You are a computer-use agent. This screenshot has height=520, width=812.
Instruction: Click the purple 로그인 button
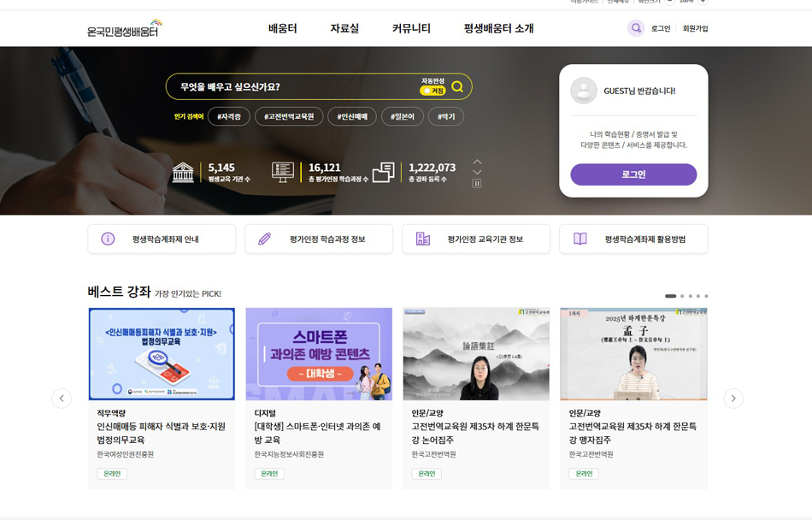point(634,174)
